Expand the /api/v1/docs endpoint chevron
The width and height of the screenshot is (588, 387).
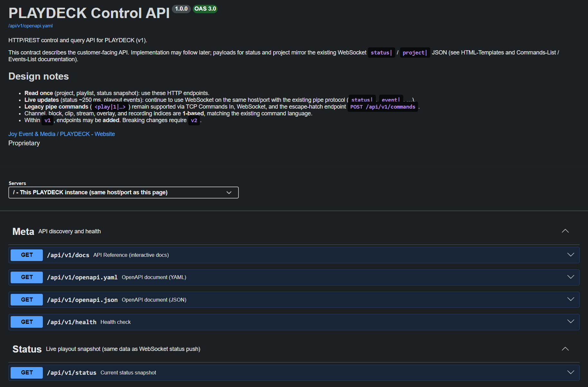click(571, 255)
